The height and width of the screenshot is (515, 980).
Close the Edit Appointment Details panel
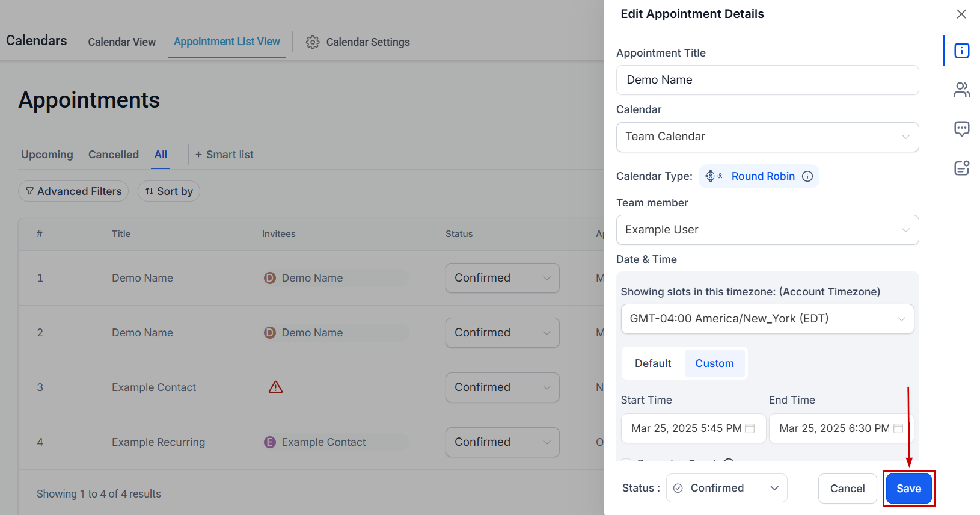pos(961,14)
